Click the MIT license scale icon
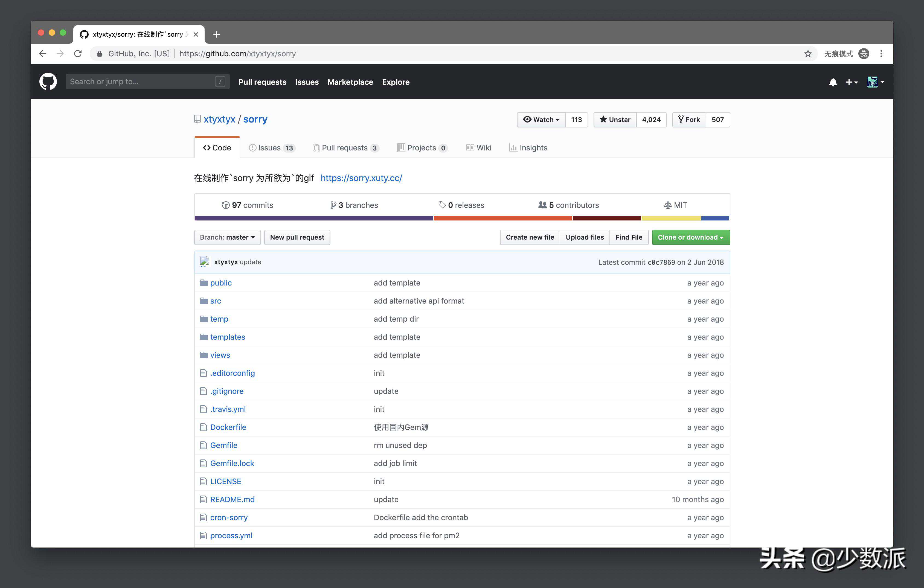Screen dimensions: 924x588 (667, 205)
